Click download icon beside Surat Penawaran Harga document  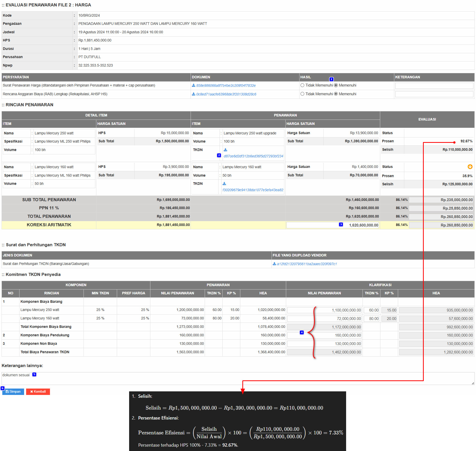pyautogui.click(x=194, y=85)
